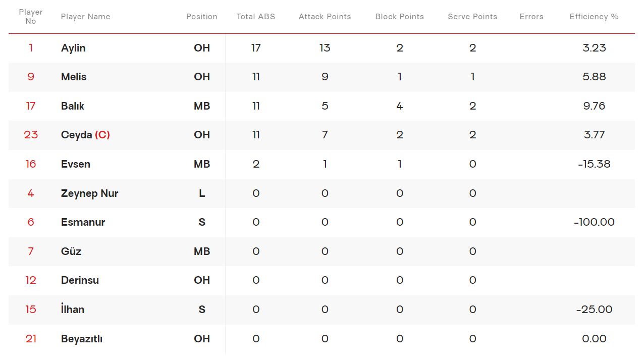Select the Player Name column header
The width and height of the screenshot is (644, 360).
coord(85,17)
